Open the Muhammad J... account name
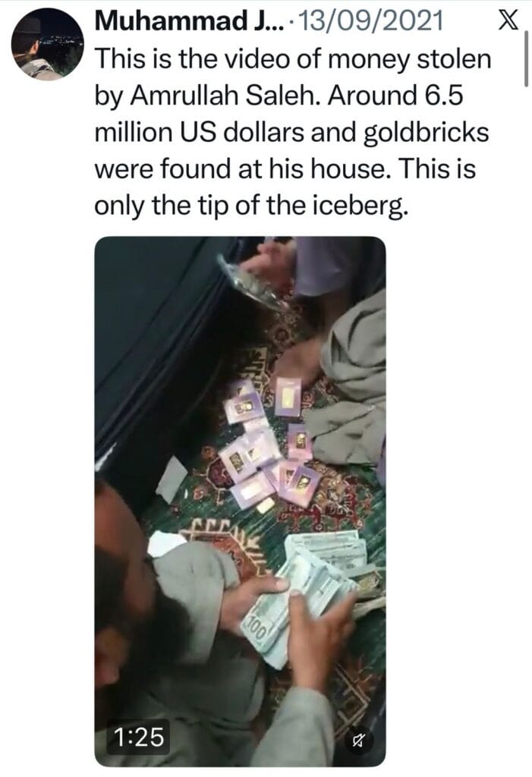Viewport: 532px width, 777px height. coord(190,20)
